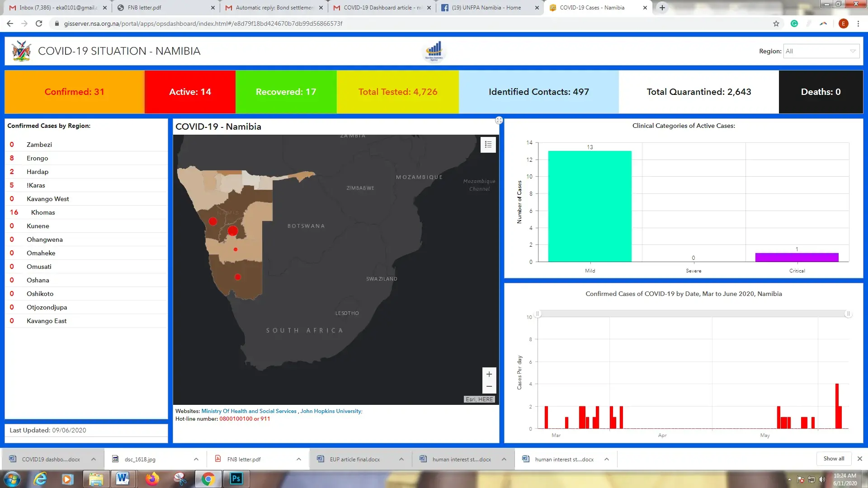Close the downloads bar
The width and height of the screenshot is (868, 488).
[x=860, y=459]
